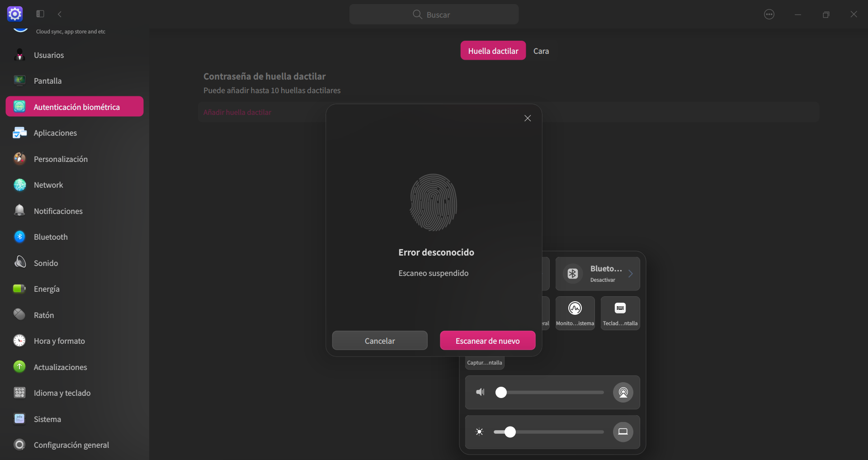Viewport: 868px width, 460px height.
Task: Open Network settings
Action: tap(75, 185)
